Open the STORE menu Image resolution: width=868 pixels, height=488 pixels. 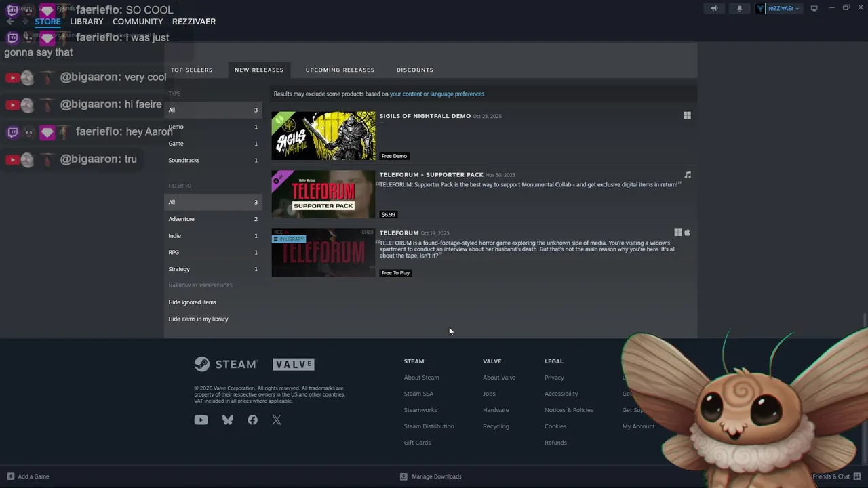[47, 22]
